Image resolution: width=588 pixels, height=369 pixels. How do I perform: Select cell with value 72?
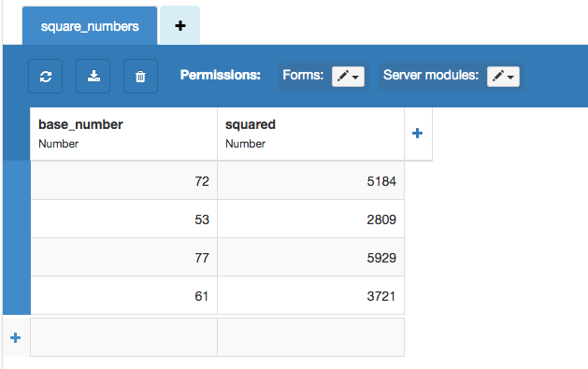point(123,181)
